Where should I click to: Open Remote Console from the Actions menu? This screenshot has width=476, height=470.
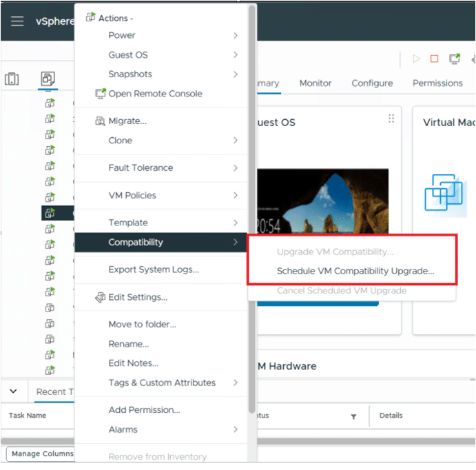pos(155,94)
